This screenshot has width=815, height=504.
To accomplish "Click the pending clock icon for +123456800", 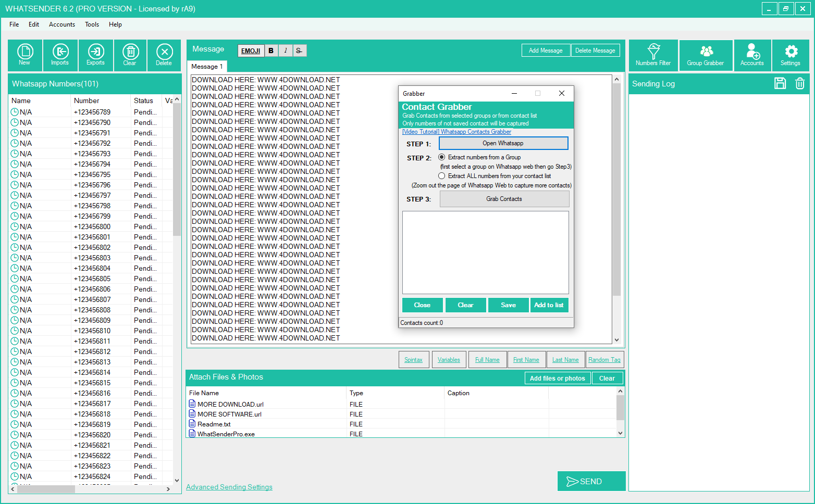I will click(x=15, y=226).
